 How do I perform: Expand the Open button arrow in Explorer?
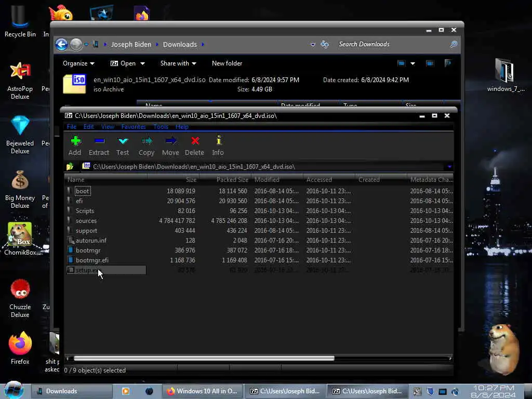[x=142, y=63]
